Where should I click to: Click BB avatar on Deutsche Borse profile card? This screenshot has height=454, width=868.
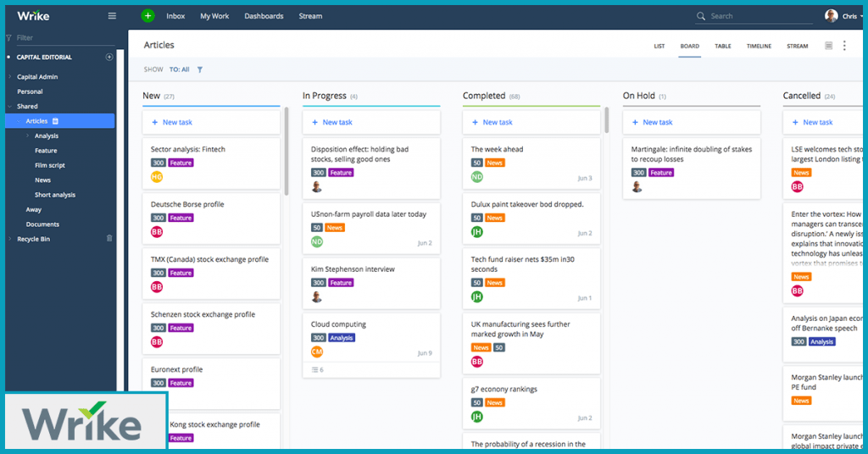point(157,232)
